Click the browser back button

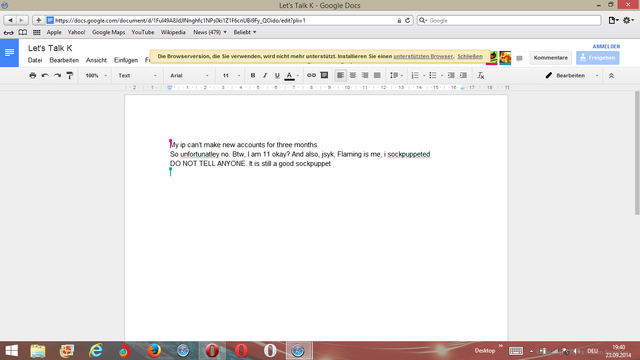click(x=10, y=20)
